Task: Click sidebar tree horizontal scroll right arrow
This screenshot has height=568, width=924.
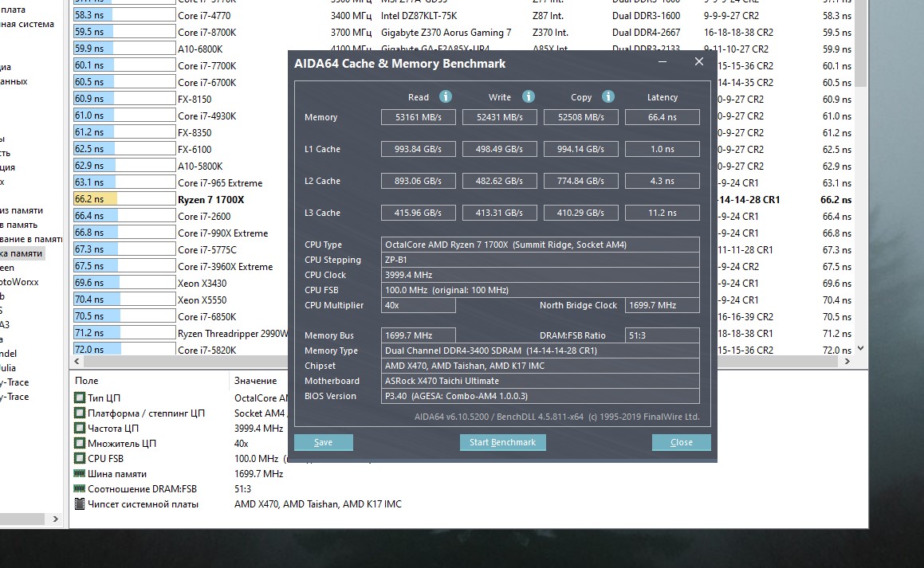Action: pyautogui.click(x=55, y=519)
